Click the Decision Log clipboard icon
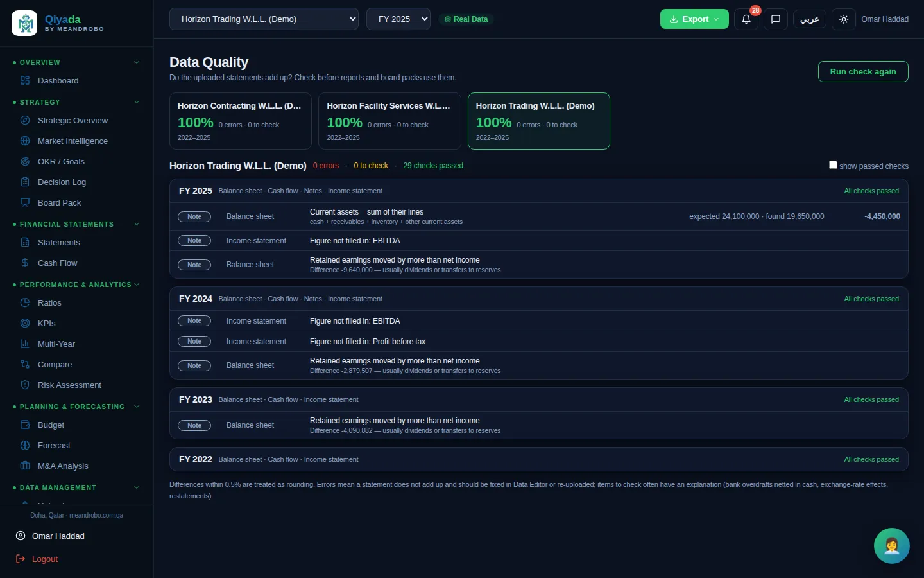The image size is (924, 578). (x=25, y=182)
